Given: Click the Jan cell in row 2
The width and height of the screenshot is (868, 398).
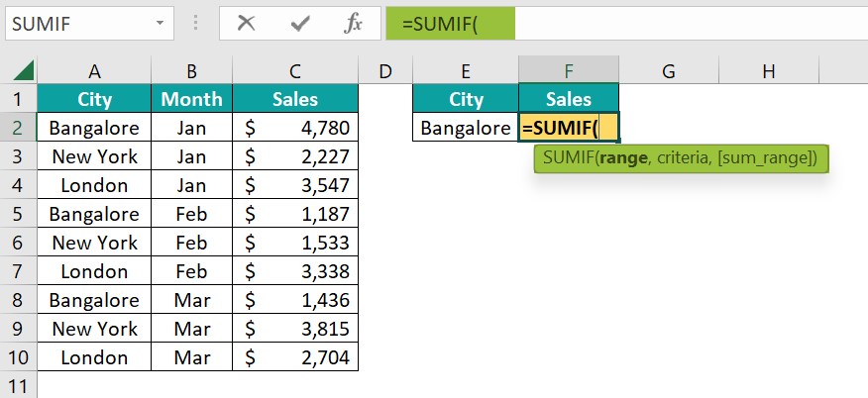Looking at the screenshot, I should click(191, 128).
